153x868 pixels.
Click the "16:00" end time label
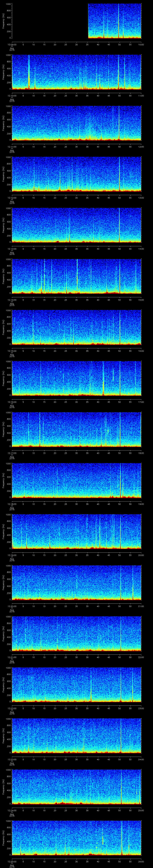(x=141, y=351)
